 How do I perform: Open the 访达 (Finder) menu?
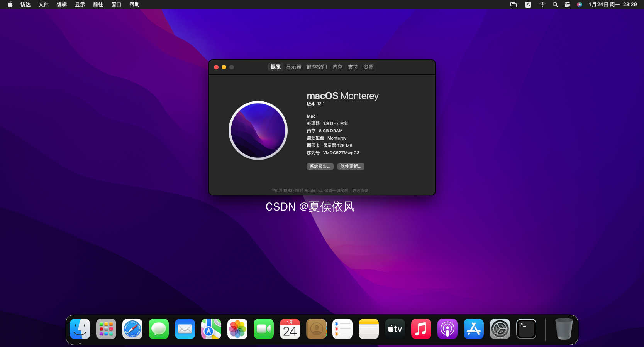pyautogui.click(x=25, y=5)
